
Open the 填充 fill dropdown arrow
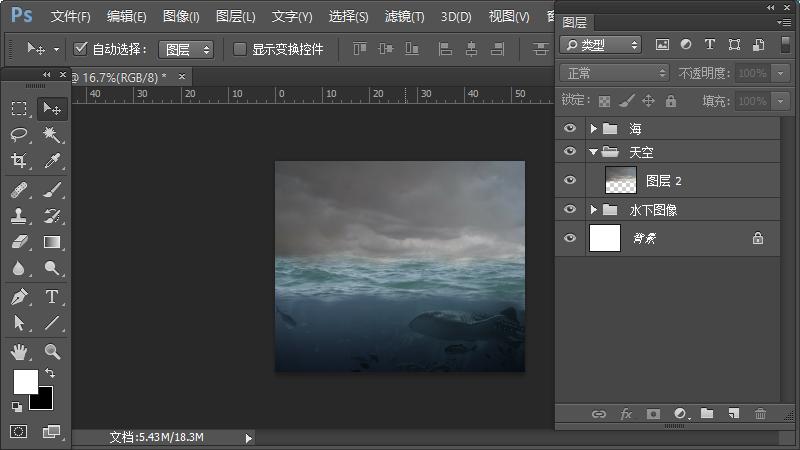[781, 101]
